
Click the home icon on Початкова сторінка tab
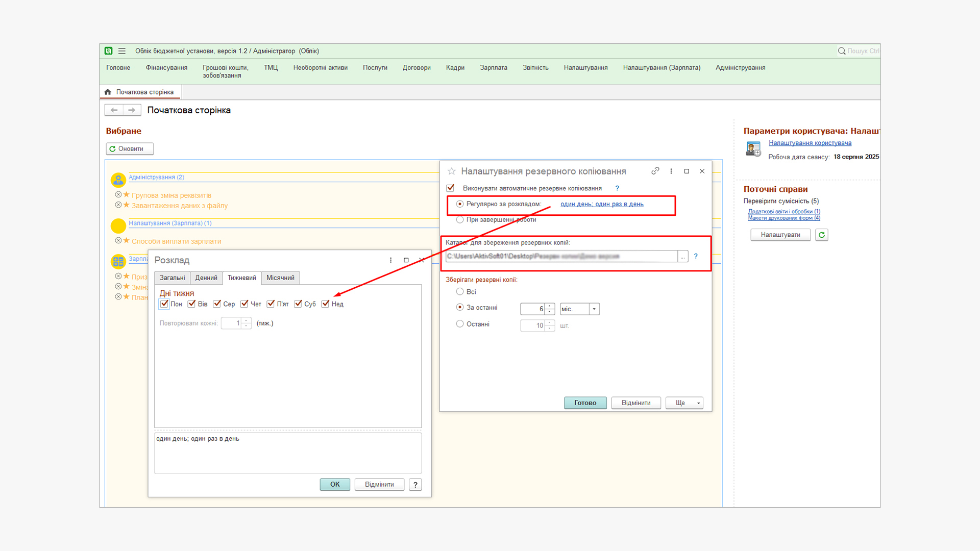pos(108,92)
